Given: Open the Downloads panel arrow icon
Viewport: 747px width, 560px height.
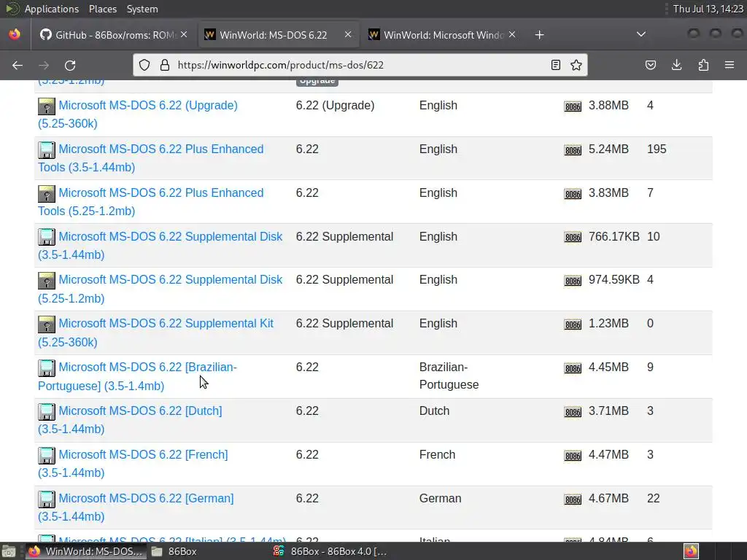Looking at the screenshot, I should 676,65.
